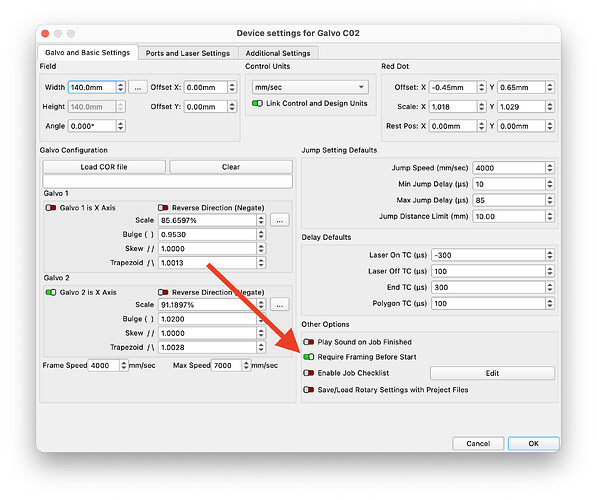Click Galvo 2 Bulge field
Screen dimensions: 597x500
(x=208, y=319)
